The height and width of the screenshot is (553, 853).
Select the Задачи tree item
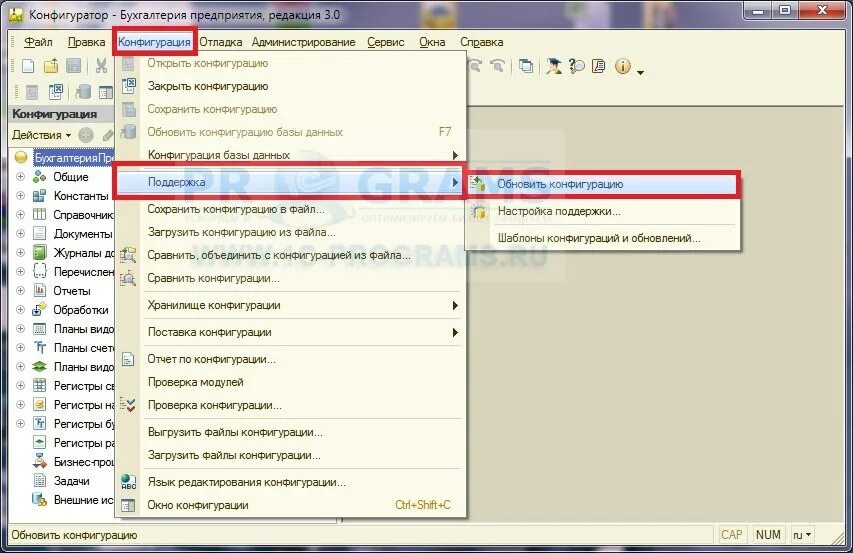71,481
